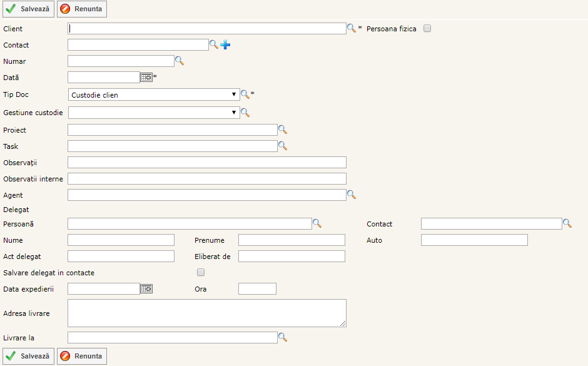588x366 pixels.
Task: Open search lookup next to Numar field
Action: [180, 61]
